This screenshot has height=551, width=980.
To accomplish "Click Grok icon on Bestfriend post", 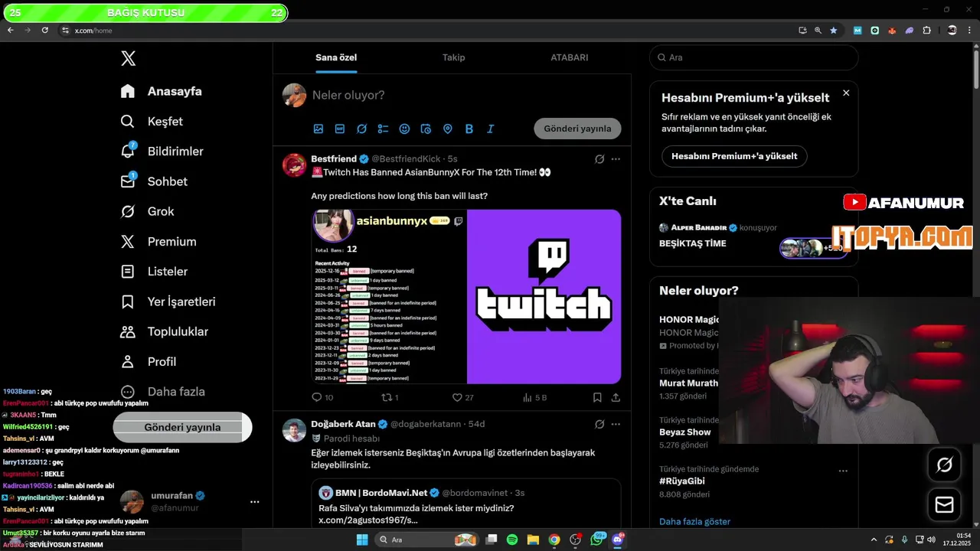I will 599,159.
